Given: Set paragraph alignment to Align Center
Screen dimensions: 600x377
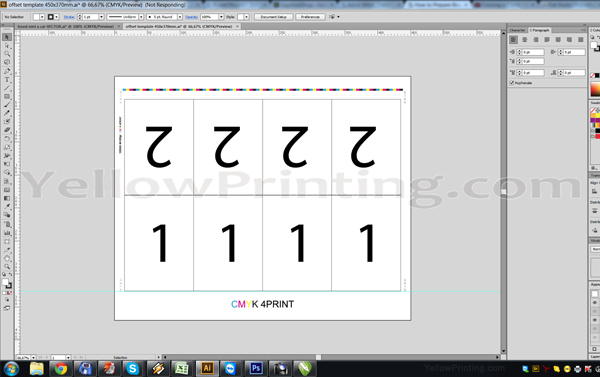Looking at the screenshot, I should coord(525,39).
